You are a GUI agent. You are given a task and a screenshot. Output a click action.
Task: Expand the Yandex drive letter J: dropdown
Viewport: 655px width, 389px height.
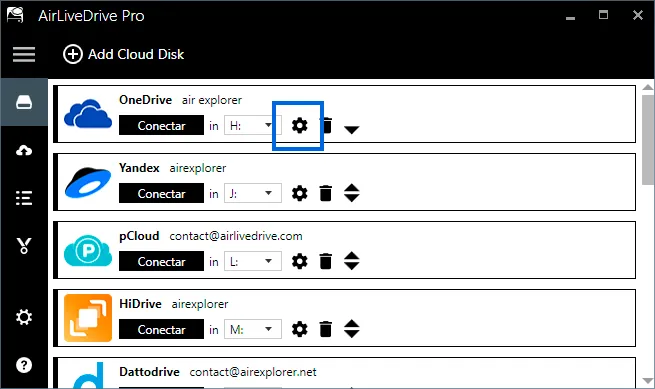click(x=253, y=193)
